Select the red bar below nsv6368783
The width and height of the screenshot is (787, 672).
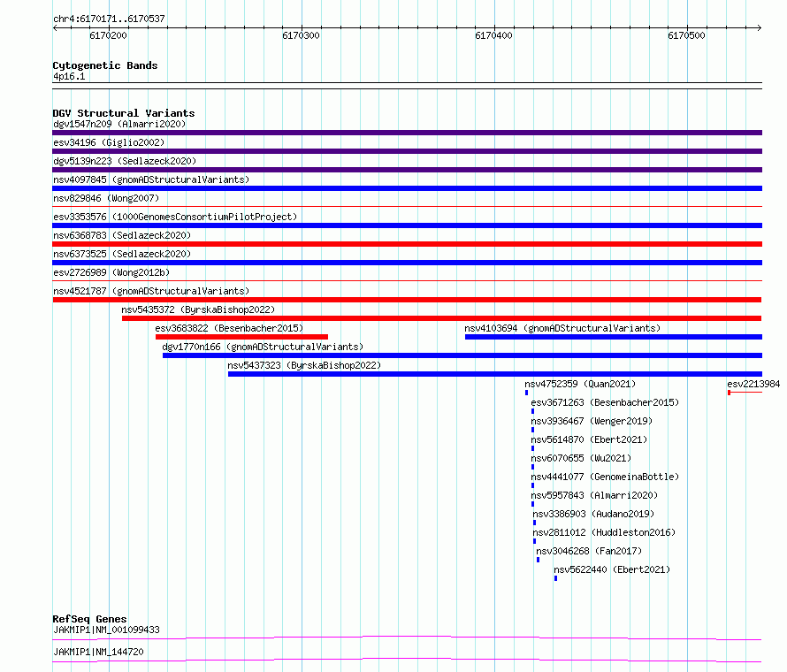[407, 244]
